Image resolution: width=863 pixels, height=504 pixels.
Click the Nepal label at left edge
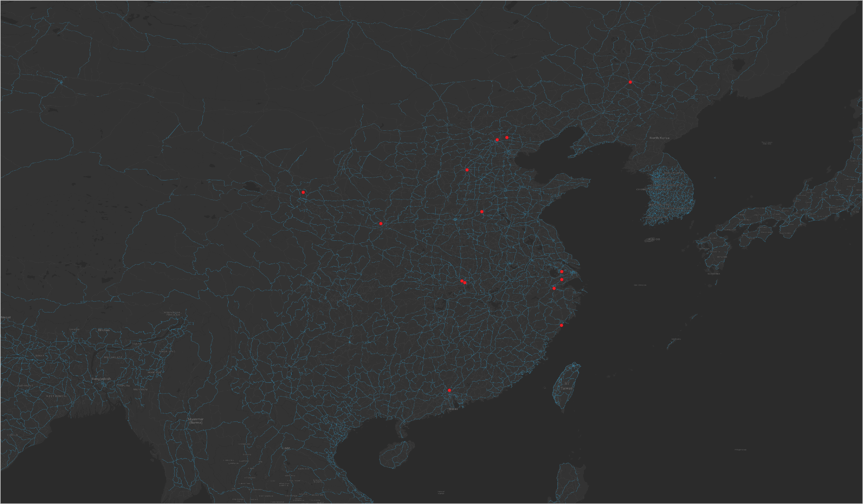tap(6, 318)
